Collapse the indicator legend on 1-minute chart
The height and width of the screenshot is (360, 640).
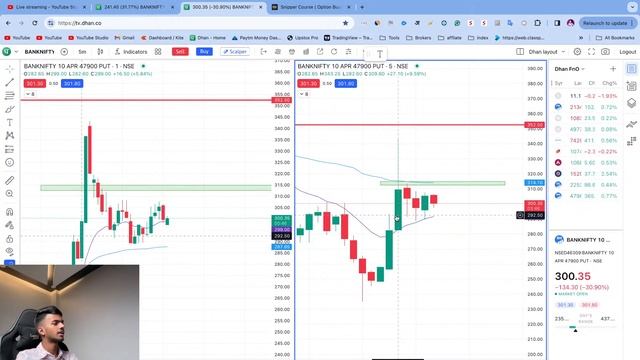(x=30, y=94)
